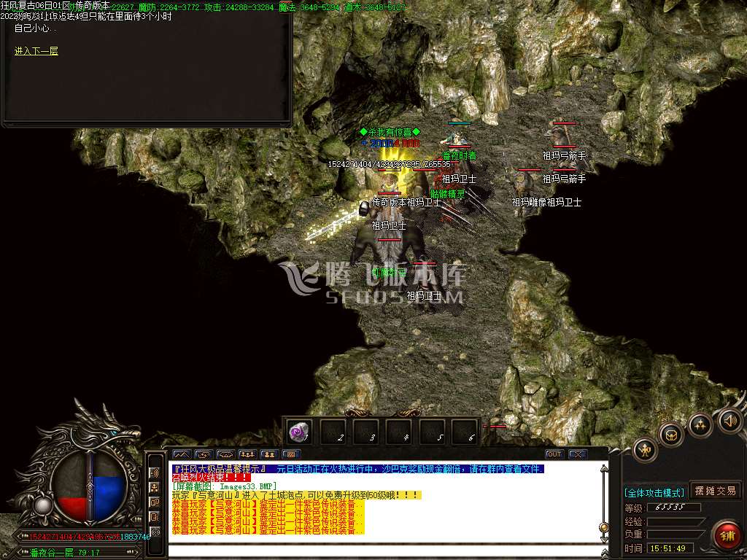Toggle the chat-bubbles whisper icon beside chat
The height and width of the screenshot is (560, 747).
(x=155, y=502)
